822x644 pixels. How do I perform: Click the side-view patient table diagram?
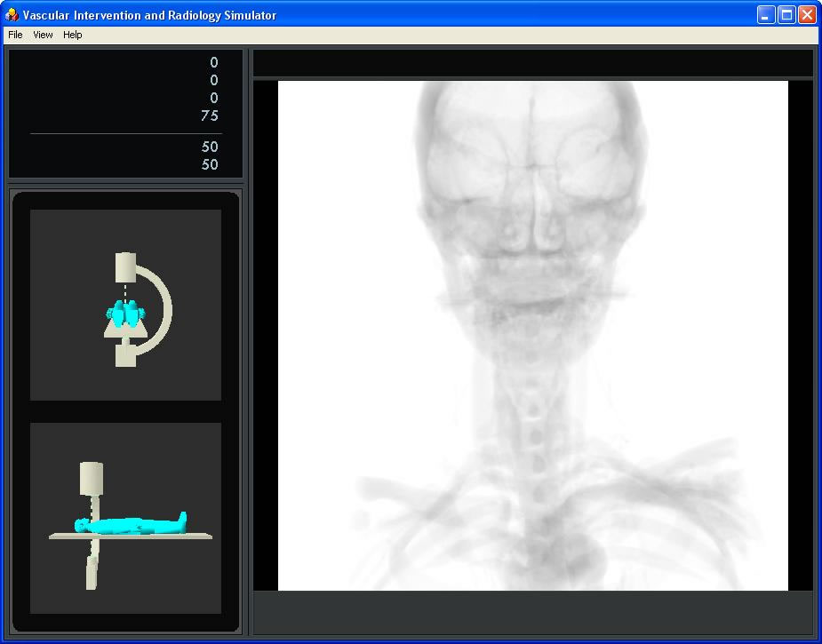(x=125, y=518)
